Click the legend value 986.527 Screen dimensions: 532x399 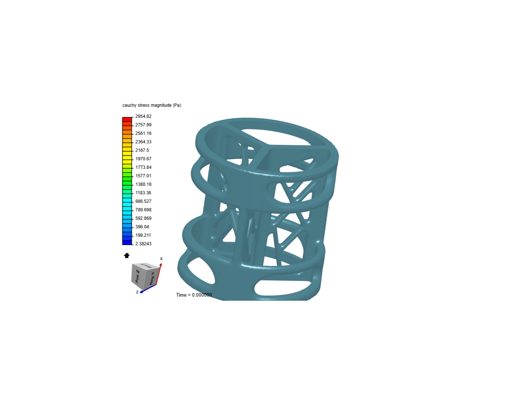click(143, 201)
